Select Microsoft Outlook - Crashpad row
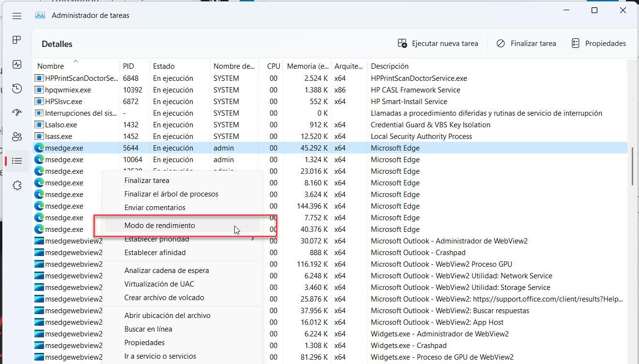 (x=330, y=253)
